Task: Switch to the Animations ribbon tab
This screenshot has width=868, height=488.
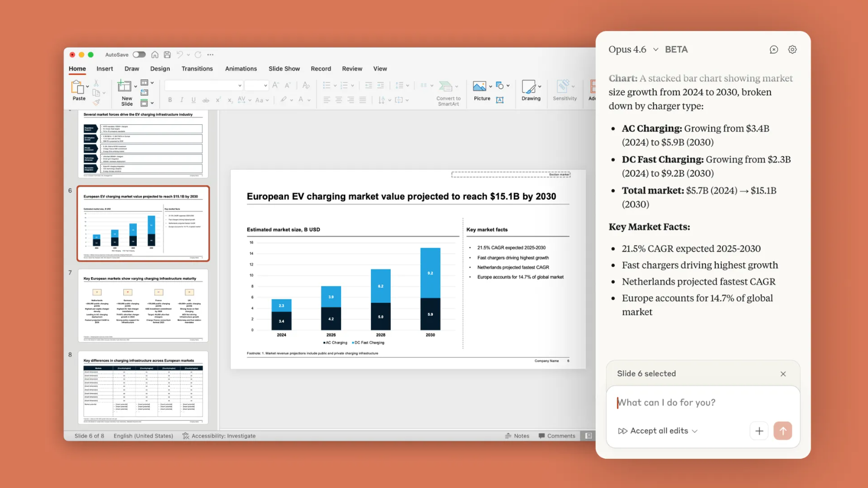Action: pyautogui.click(x=241, y=68)
